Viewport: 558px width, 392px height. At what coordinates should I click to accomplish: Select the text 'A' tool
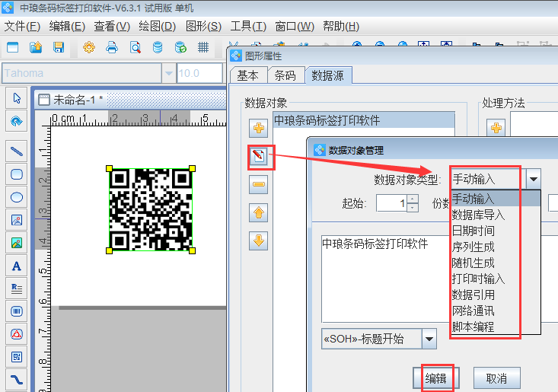tap(17, 266)
